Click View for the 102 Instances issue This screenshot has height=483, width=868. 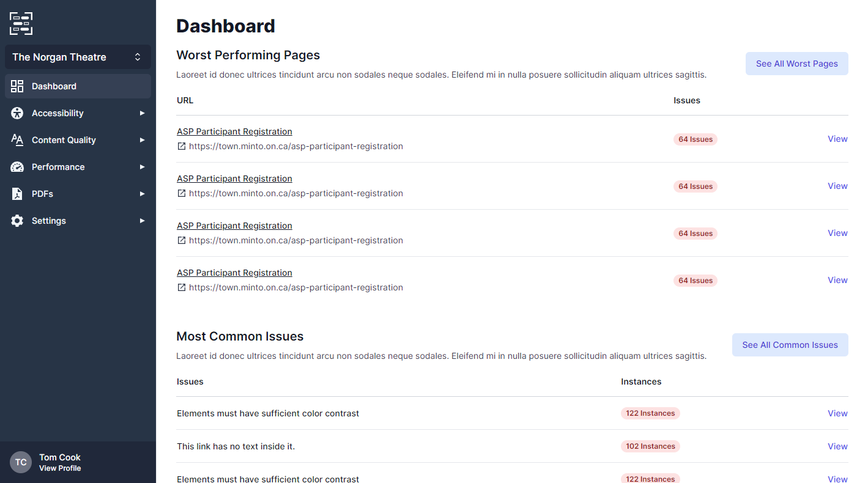(837, 446)
